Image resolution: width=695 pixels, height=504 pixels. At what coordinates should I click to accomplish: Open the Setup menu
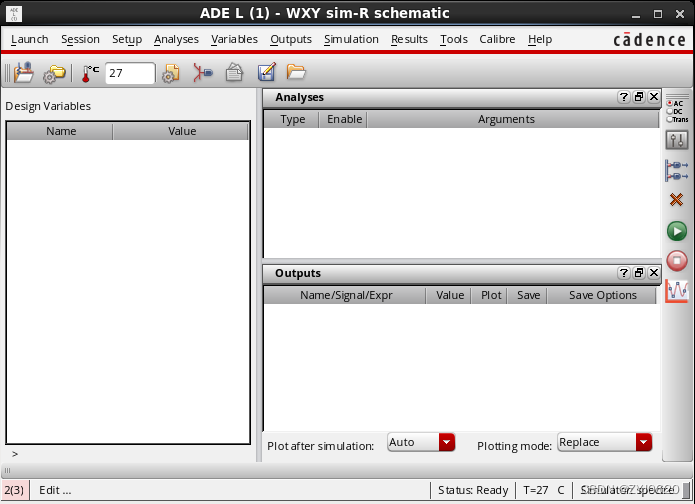pyautogui.click(x=127, y=39)
